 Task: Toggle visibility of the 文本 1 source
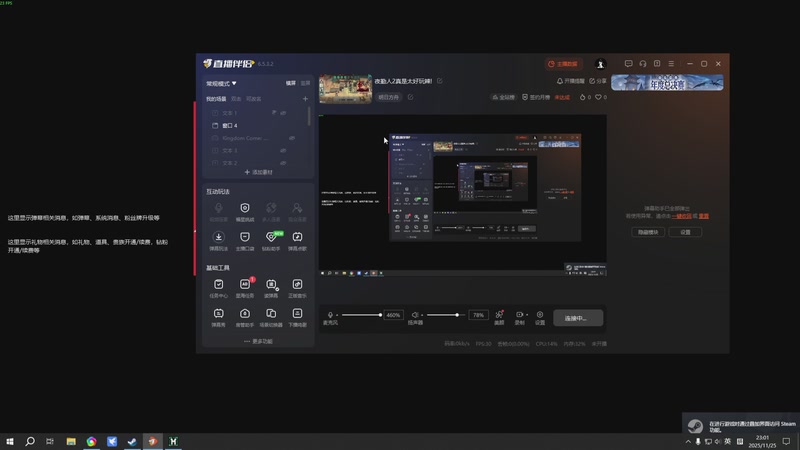coord(283,113)
